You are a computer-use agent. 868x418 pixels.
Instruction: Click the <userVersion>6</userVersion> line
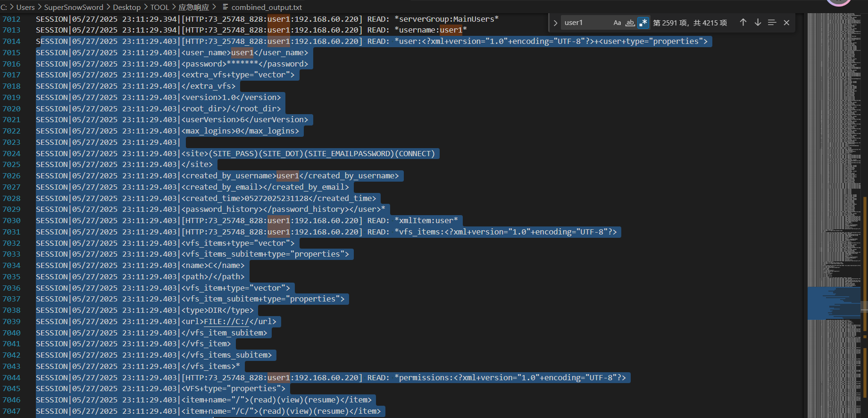245,120
